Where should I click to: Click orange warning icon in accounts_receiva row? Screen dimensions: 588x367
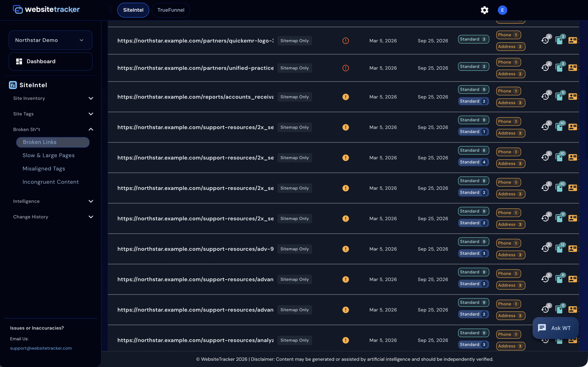click(345, 97)
